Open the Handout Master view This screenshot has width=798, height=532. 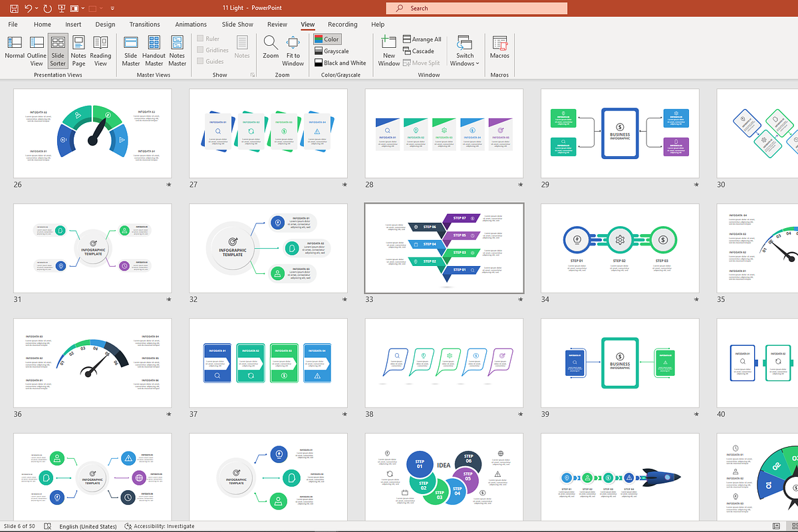click(x=154, y=51)
